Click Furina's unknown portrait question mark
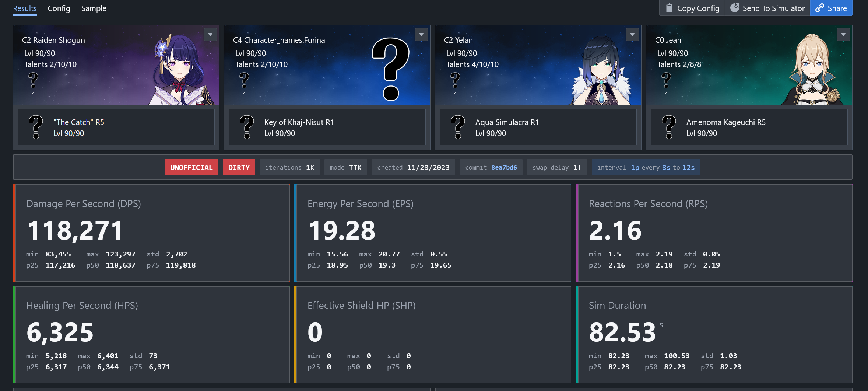Screen dimensions: 868x391 391,69
